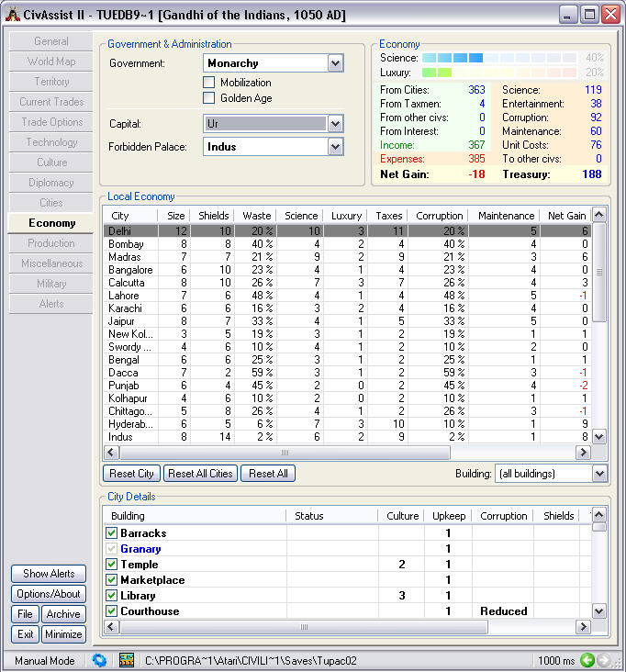626x672 pixels.
Task: Click the City Details scroll down arrow
Action: point(599,611)
